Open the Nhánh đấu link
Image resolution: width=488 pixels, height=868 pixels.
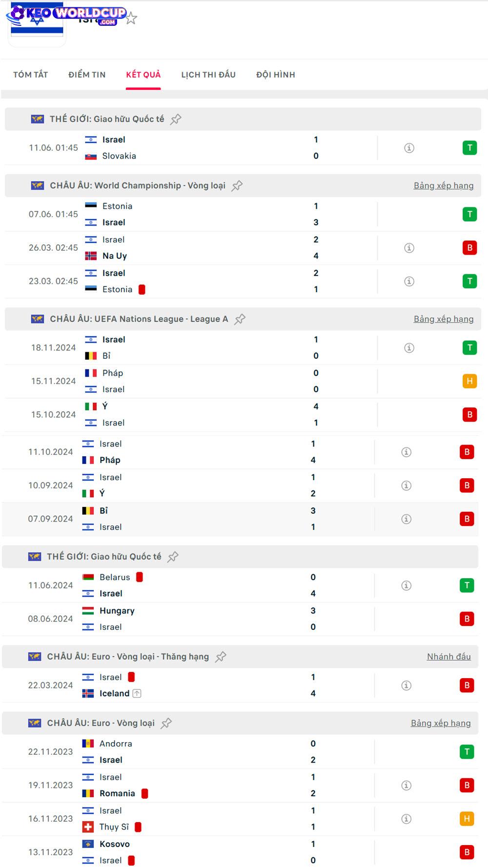coord(449,657)
